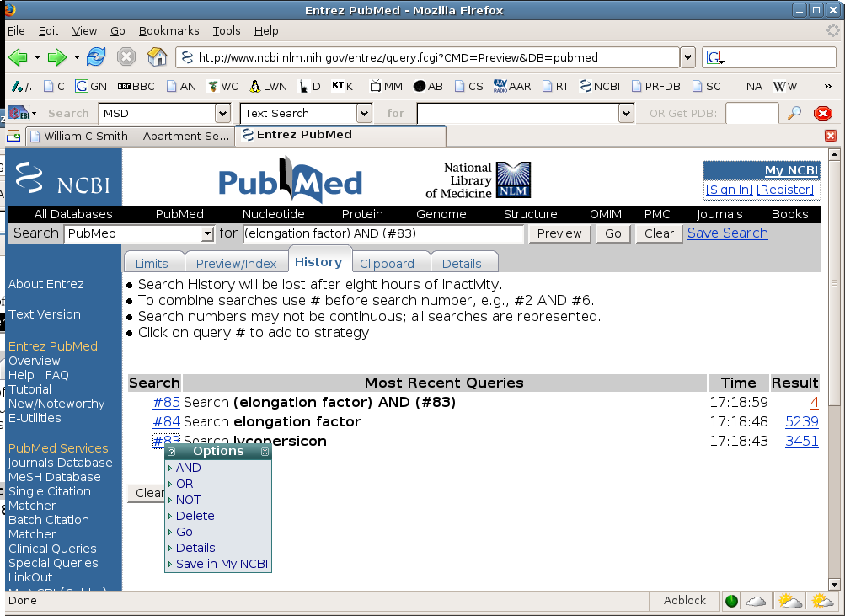Open the AB bookmark
Viewport: 845px width, 616px height.
click(x=429, y=86)
